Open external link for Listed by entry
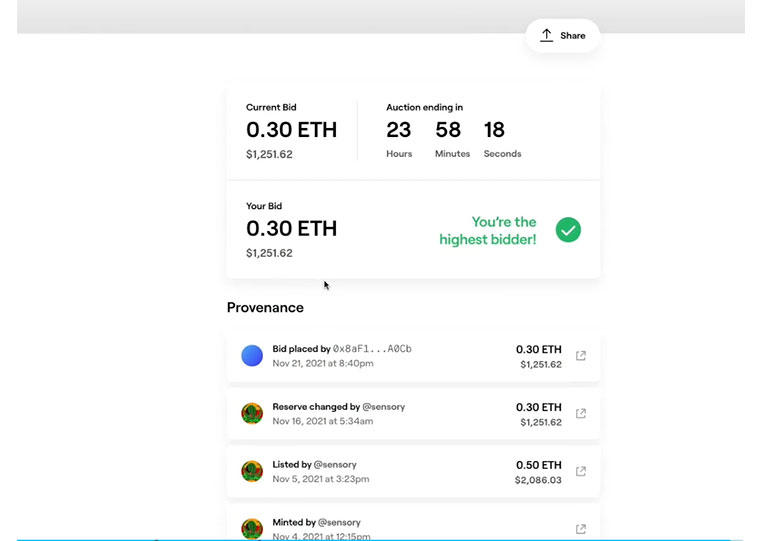 click(581, 471)
